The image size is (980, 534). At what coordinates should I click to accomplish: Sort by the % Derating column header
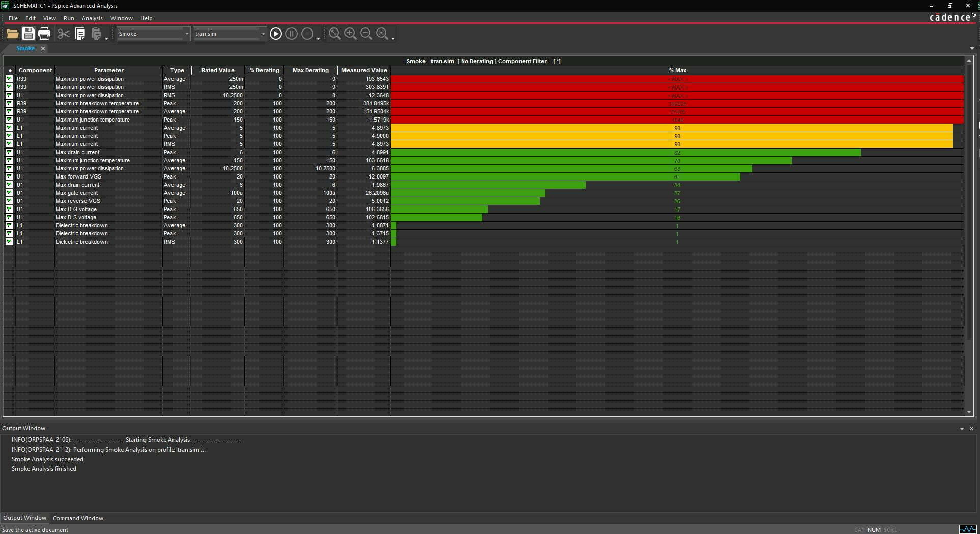pyautogui.click(x=265, y=70)
